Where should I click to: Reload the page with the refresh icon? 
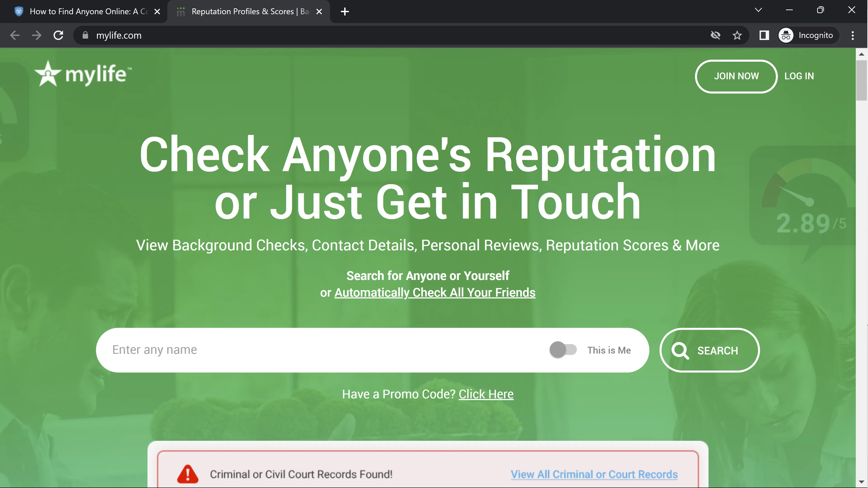[x=58, y=35]
